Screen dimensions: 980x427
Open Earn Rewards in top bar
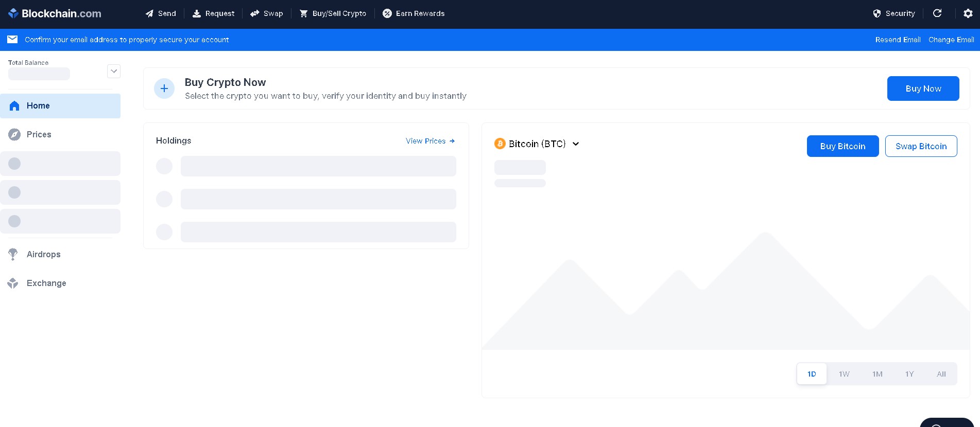tap(414, 13)
